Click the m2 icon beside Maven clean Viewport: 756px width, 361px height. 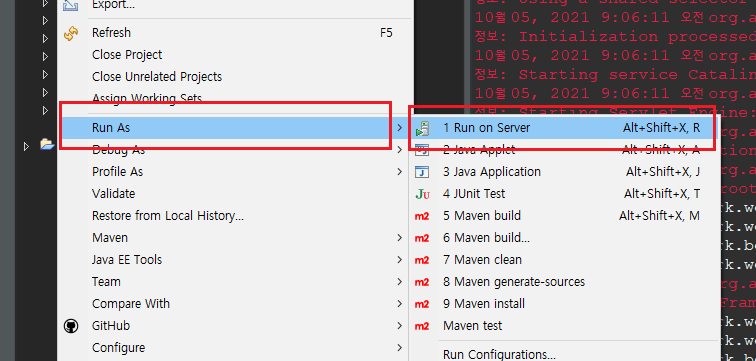tap(422, 260)
